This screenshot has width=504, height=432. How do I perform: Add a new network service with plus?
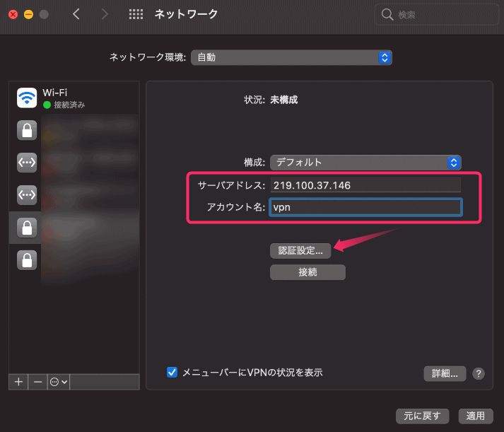click(x=18, y=382)
